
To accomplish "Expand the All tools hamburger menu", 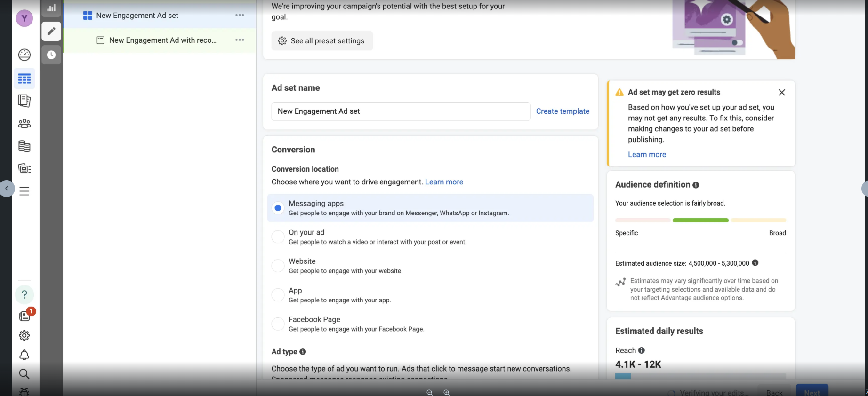I will tap(24, 191).
